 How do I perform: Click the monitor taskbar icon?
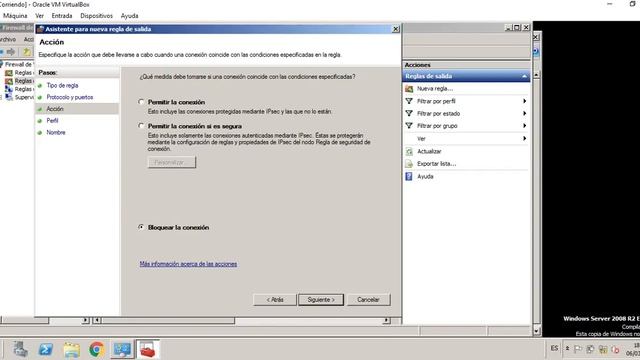click(x=122, y=349)
